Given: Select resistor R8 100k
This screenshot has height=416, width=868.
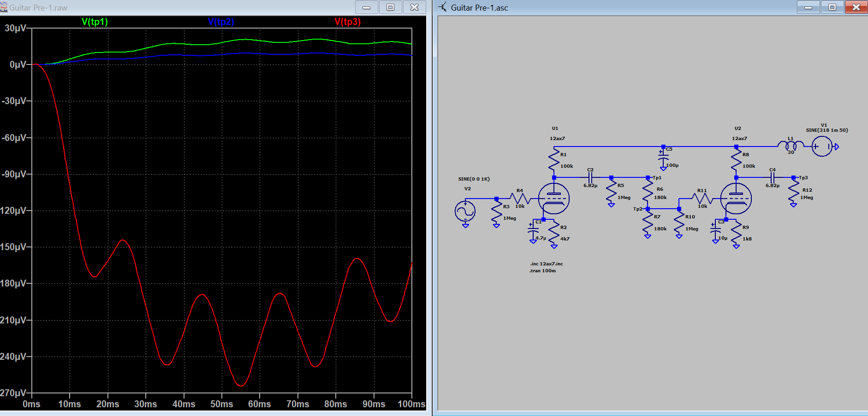Looking at the screenshot, I should pos(736,160).
